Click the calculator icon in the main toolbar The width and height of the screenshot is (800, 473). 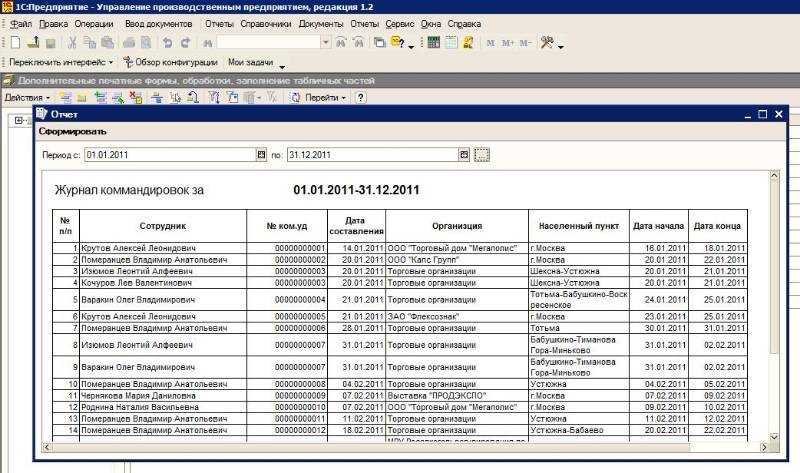[x=434, y=43]
